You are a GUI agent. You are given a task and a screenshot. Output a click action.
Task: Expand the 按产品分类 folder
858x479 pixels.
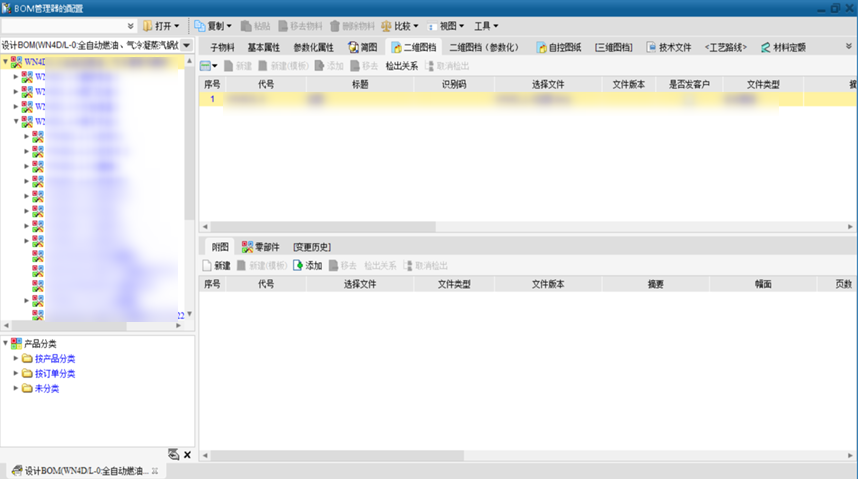pos(16,358)
